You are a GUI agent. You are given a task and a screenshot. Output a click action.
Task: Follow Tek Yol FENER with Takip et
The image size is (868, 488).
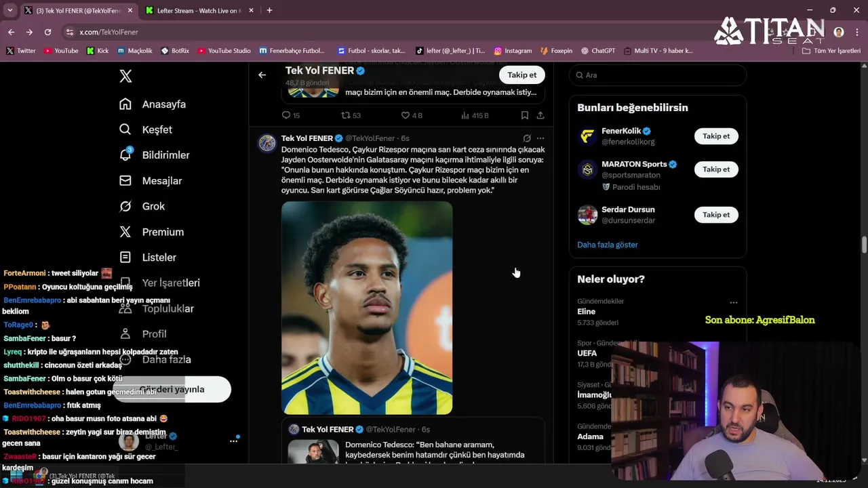[x=521, y=75]
